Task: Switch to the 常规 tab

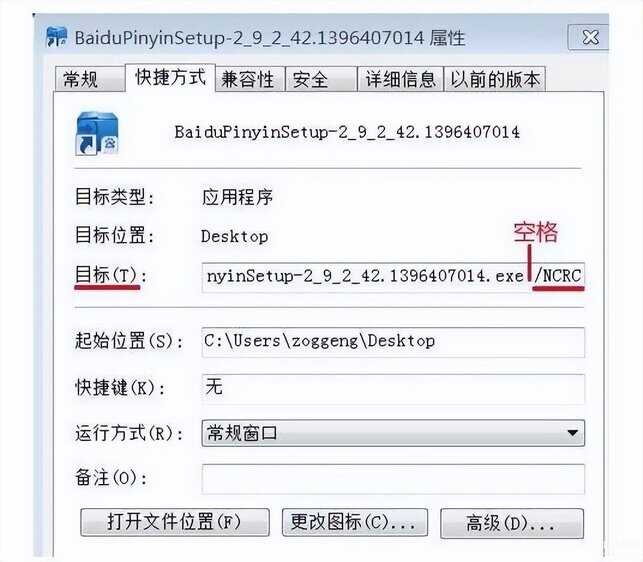Action: pos(90,79)
